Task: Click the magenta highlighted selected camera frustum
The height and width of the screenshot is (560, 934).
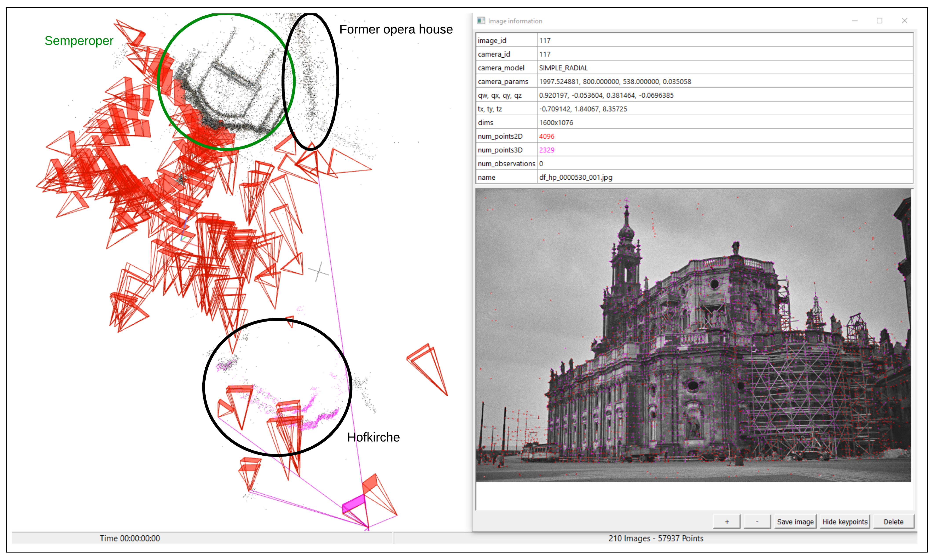Action: (x=354, y=505)
